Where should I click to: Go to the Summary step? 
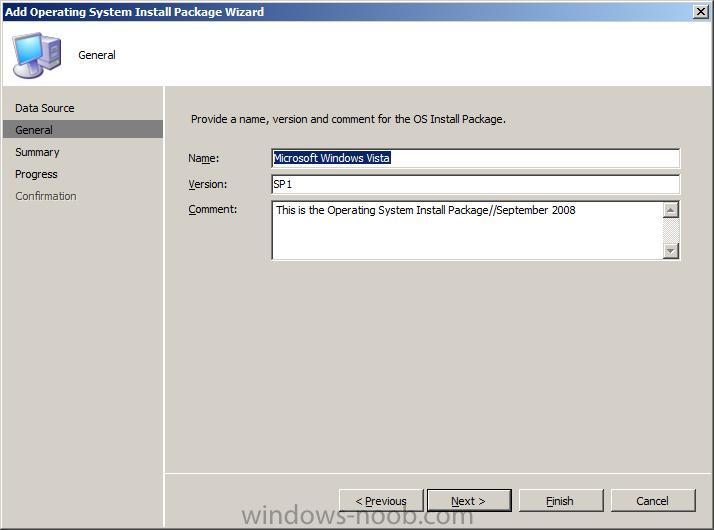tap(37, 152)
